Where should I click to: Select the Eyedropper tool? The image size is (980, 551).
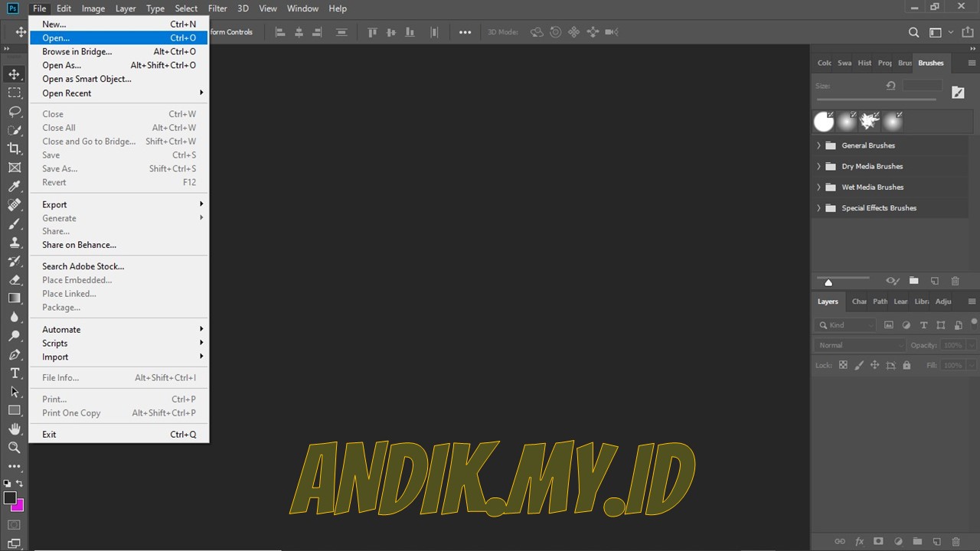[x=14, y=187]
